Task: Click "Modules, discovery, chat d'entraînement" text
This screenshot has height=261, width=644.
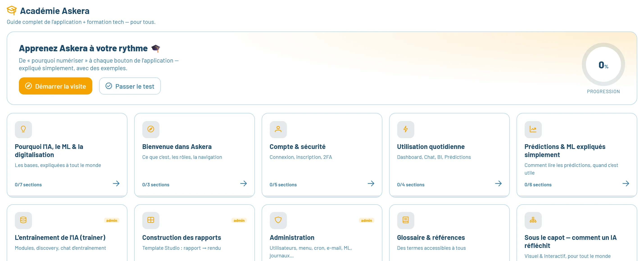Action: (x=61, y=248)
